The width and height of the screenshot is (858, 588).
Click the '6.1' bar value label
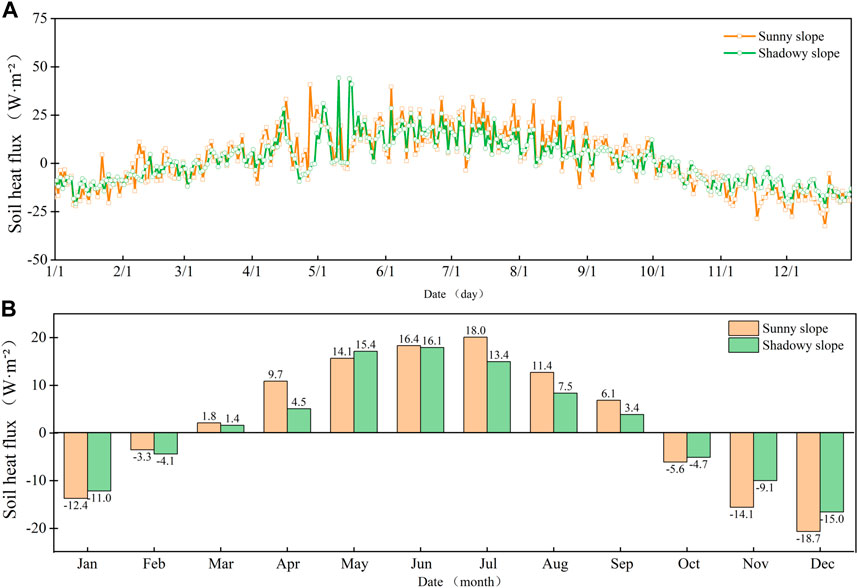(608, 394)
